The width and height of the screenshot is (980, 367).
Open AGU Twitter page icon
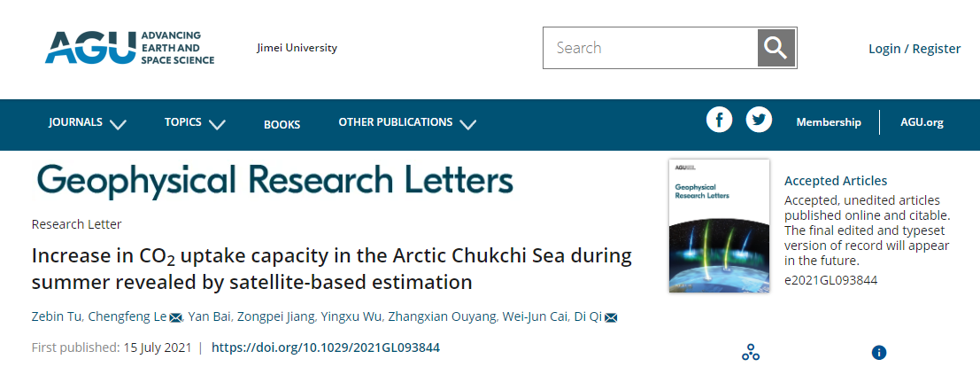click(x=759, y=120)
